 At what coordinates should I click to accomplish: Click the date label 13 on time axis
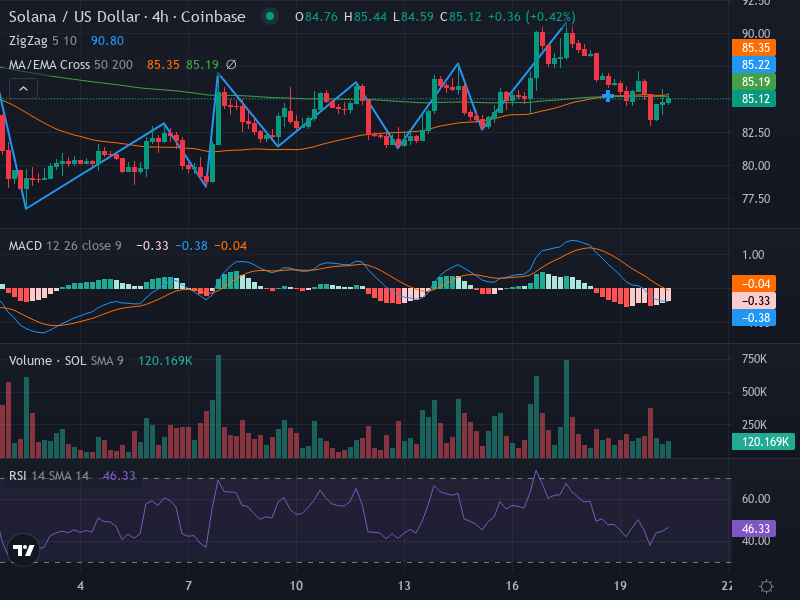404,586
